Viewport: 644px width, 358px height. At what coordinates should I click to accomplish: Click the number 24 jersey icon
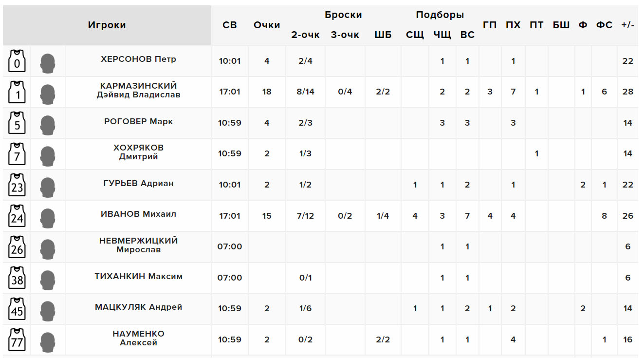coord(17,216)
